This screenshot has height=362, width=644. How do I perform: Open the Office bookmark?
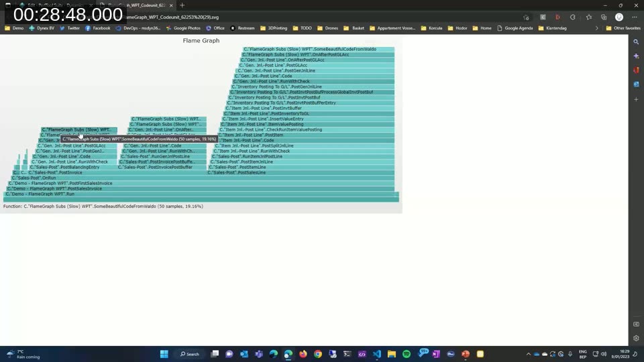coord(215,28)
